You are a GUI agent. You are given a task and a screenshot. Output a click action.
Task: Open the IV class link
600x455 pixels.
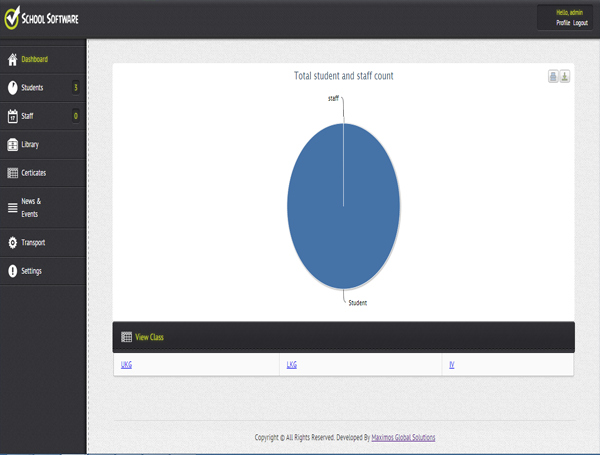452,365
